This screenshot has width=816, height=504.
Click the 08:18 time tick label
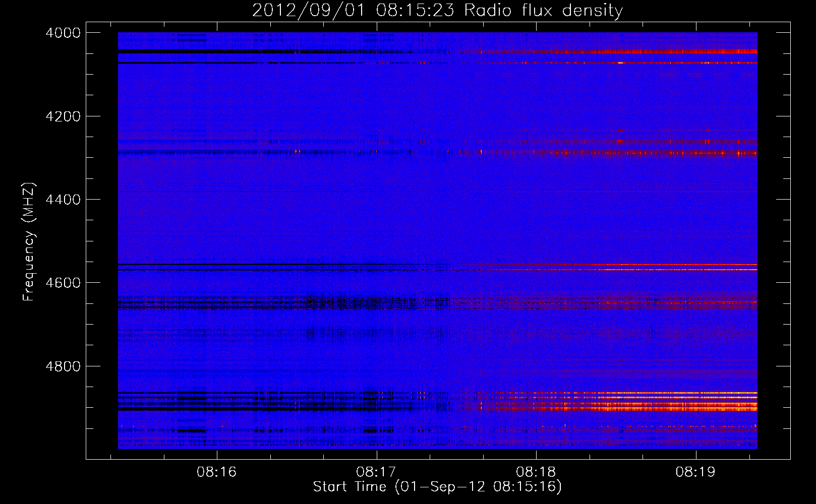[536, 472]
